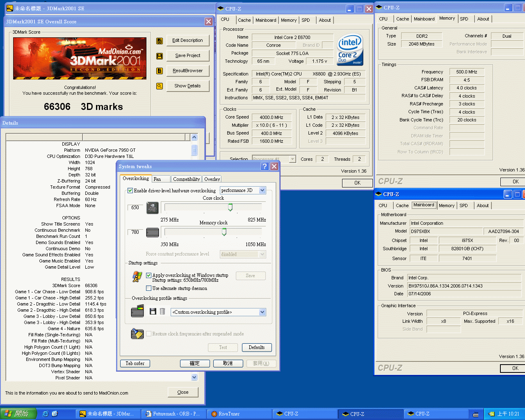Image resolution: width=525 pixels, height=420 pixels.
Task: Click the restore clock frequencies icon
Action: pos(137,334)
